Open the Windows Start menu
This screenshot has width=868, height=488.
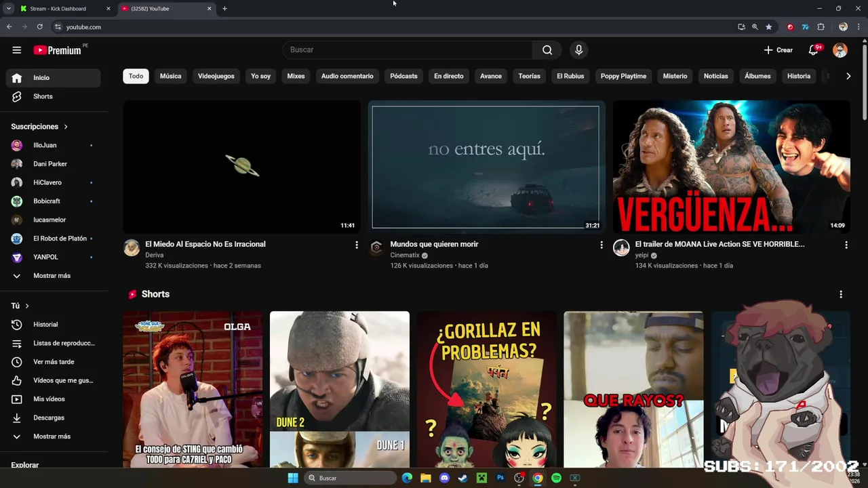[x=293, y=478]
